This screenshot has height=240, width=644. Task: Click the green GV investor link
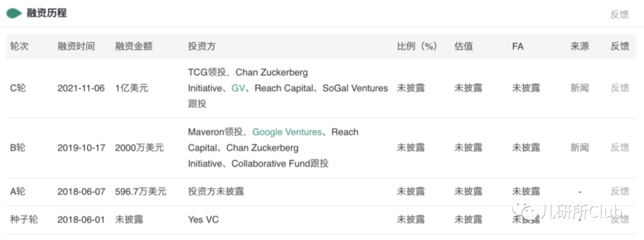(238, 88)
